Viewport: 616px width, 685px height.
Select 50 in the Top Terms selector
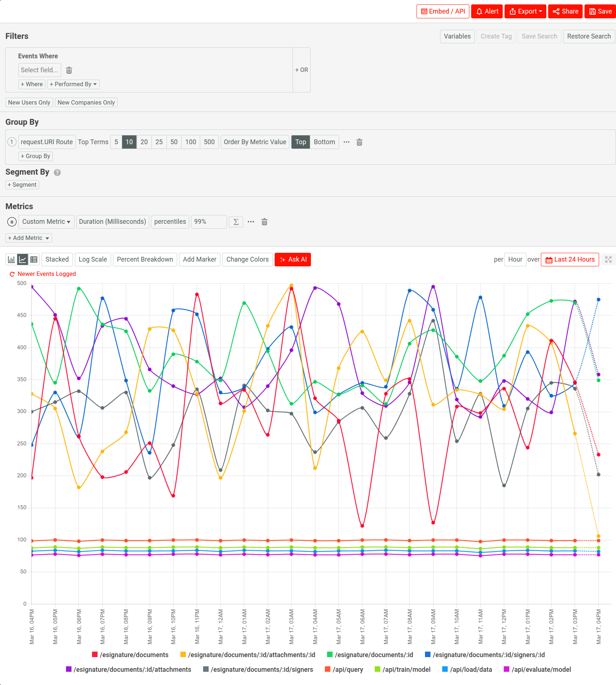click(x=173, y=142)
